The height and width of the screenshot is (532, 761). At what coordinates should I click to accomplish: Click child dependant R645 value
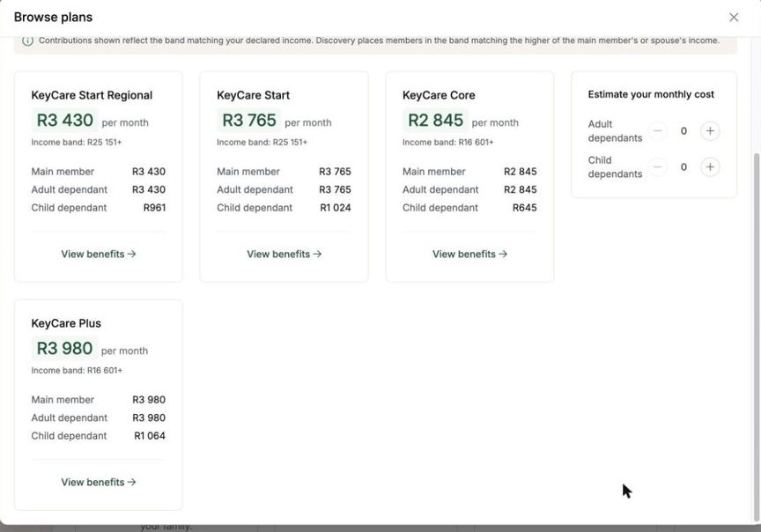pos(525,208)
